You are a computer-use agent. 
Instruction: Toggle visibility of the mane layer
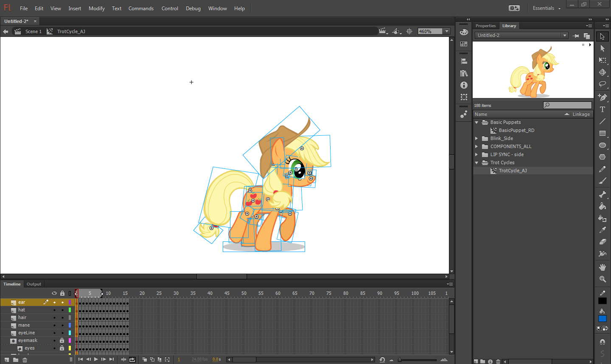[54, 325]
